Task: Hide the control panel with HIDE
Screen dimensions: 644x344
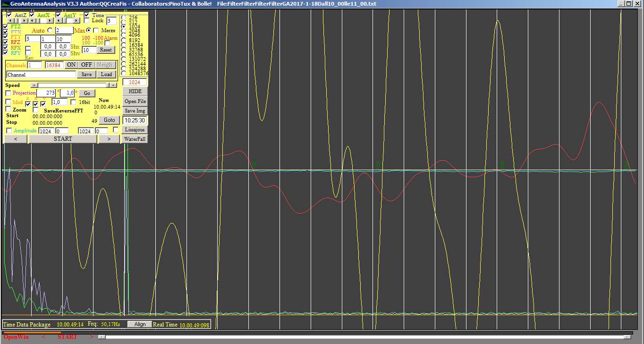Action: click(x=135, y=91)
